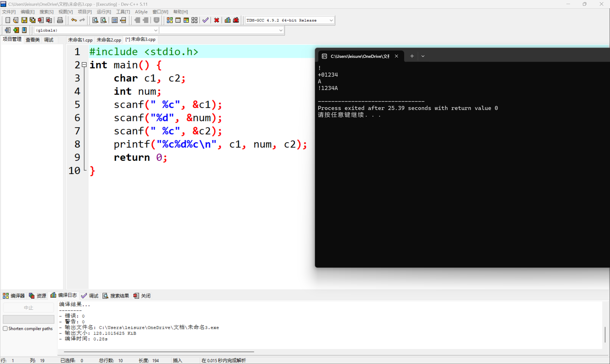610x364 pixels.
Task: Open a new terminal tab with plus button
Action: click(x=412, y=56)
